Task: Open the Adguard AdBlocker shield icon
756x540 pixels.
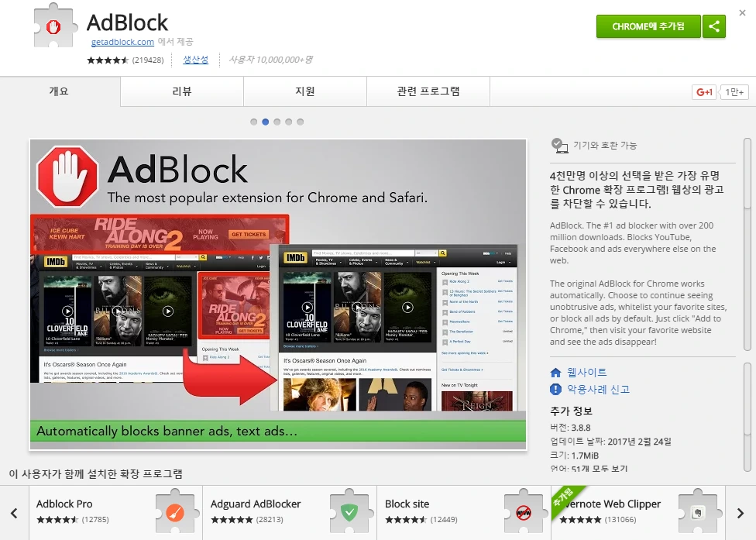Action: click(x=349, y=513)
